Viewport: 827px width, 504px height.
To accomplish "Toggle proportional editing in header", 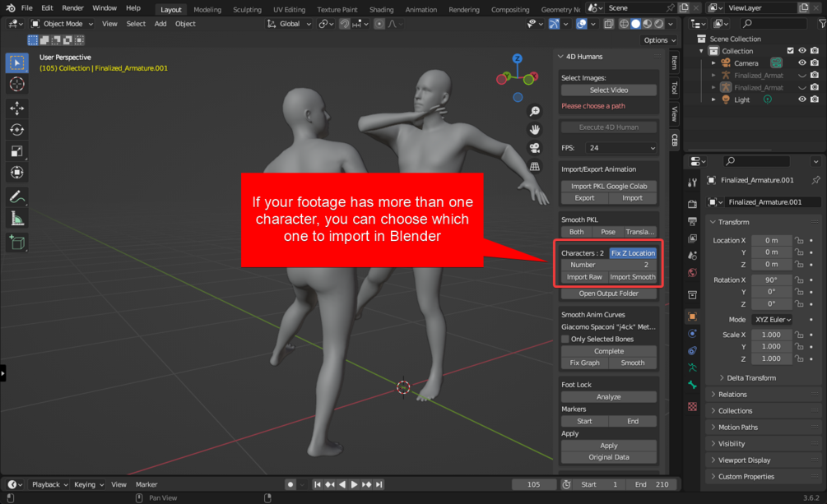I will (379, 24).
